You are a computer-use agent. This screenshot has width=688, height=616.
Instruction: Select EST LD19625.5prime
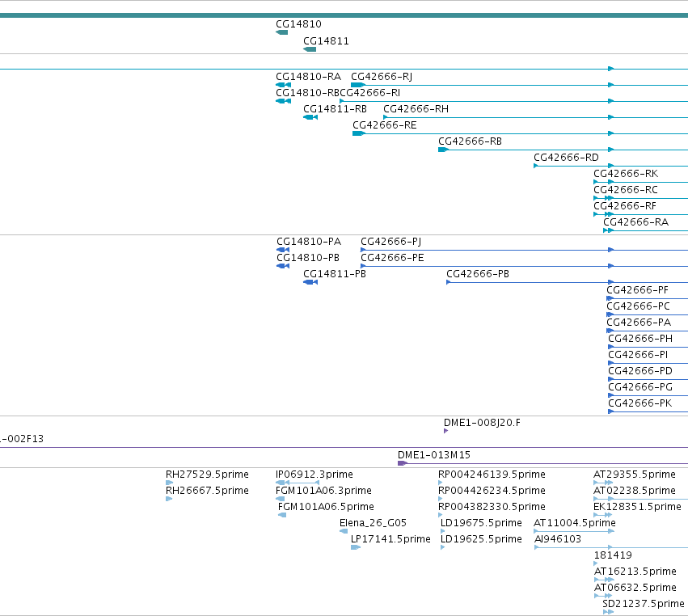(x=481, y=539)
